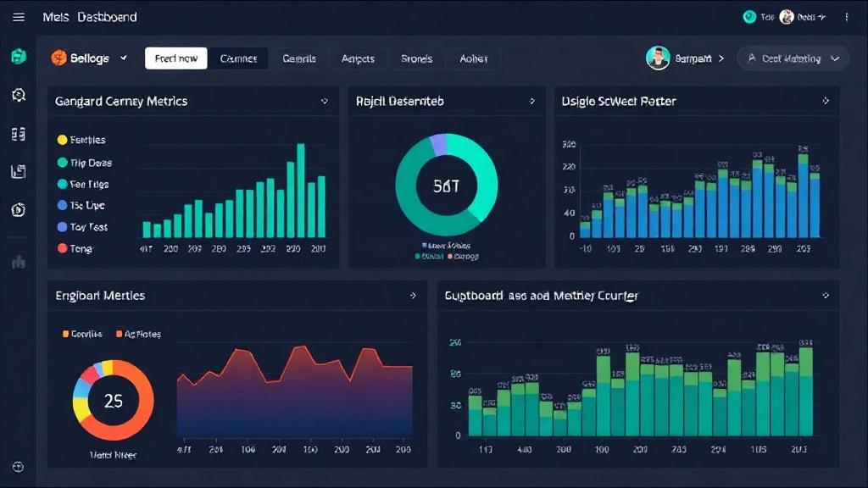
Task: Click the green circle status icon at top right
Action: click(x=749, y=17)
